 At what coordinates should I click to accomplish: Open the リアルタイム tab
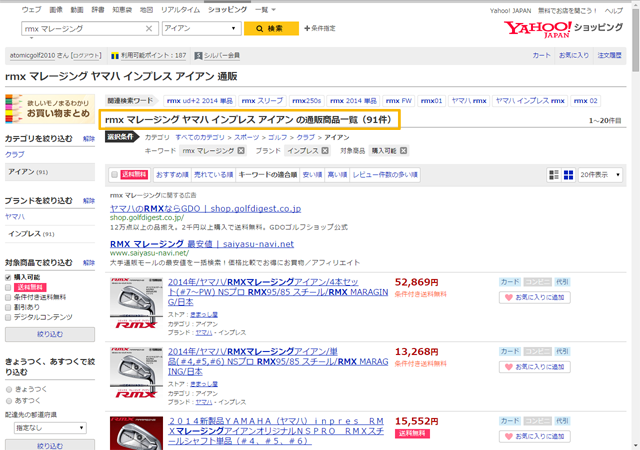coord(180,9)
